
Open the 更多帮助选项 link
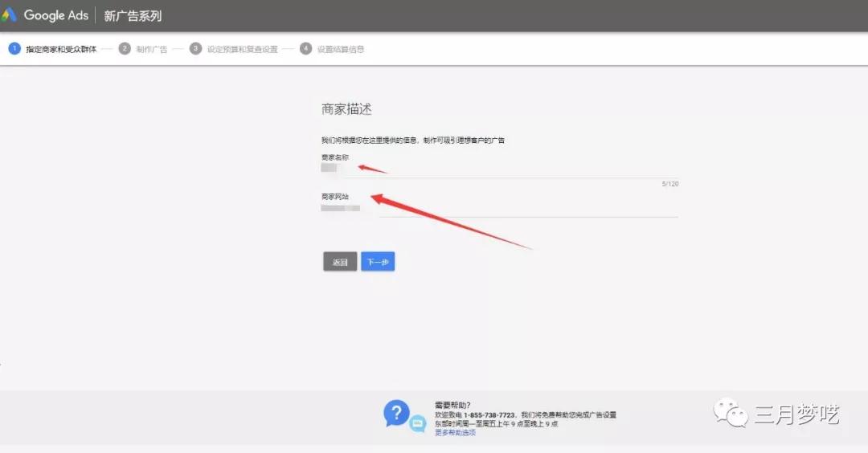click(455, 433)
